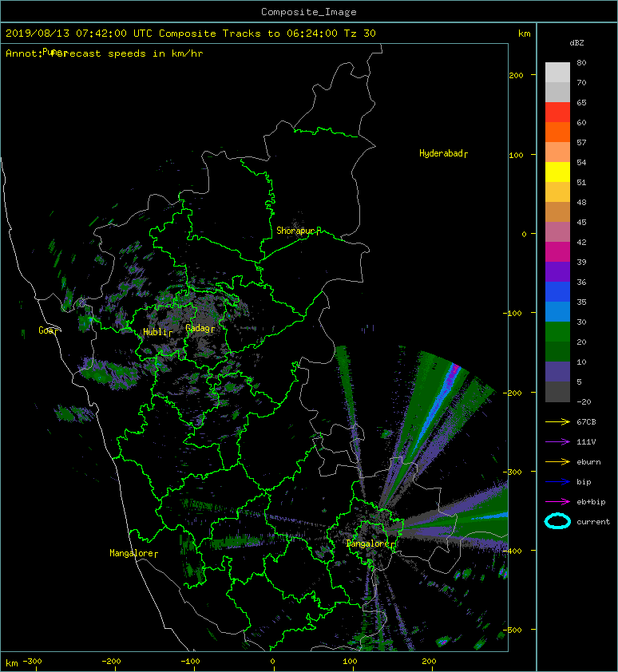
Task: Click the cyan current ellipse legend icon
Action: pyautogui.click(x=557, y=521)
